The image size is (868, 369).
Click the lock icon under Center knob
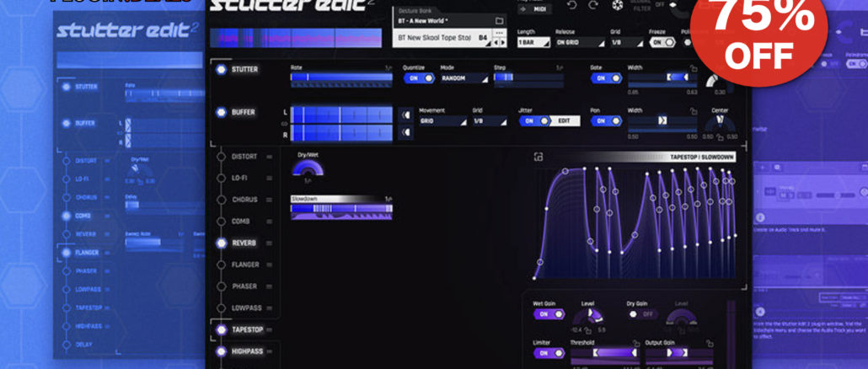click(x=721, y=137)
